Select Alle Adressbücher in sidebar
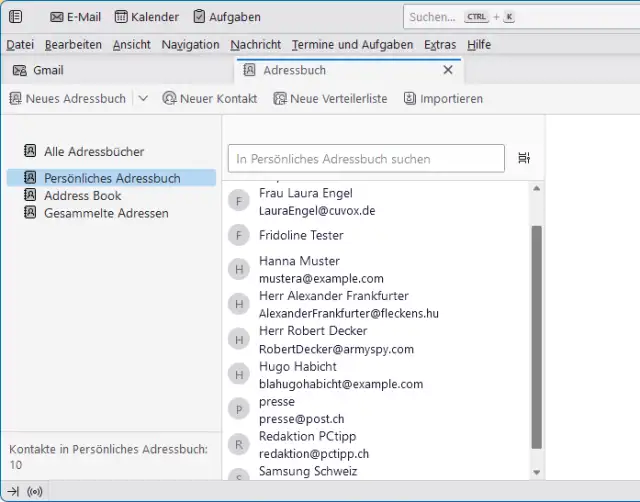 (x=93, y=152)
